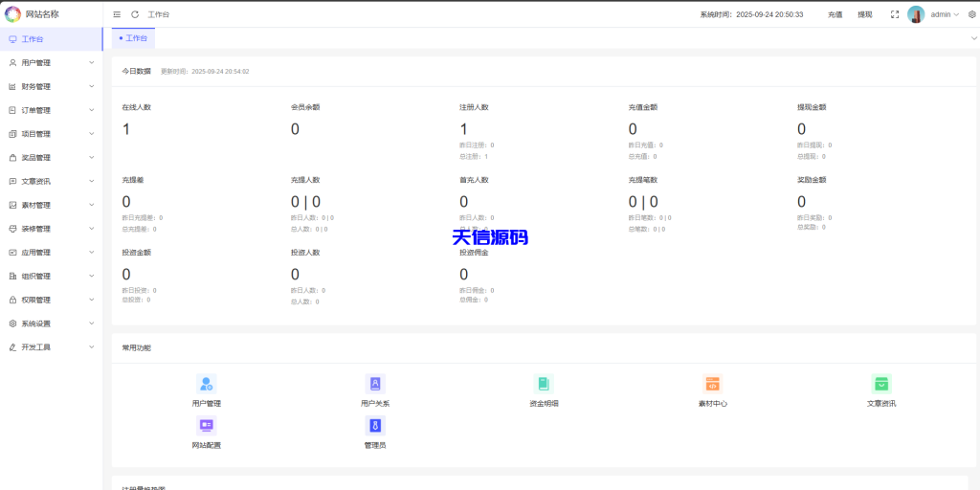Collapse the sidebar with the menu toggle icon

coord(117,14)
